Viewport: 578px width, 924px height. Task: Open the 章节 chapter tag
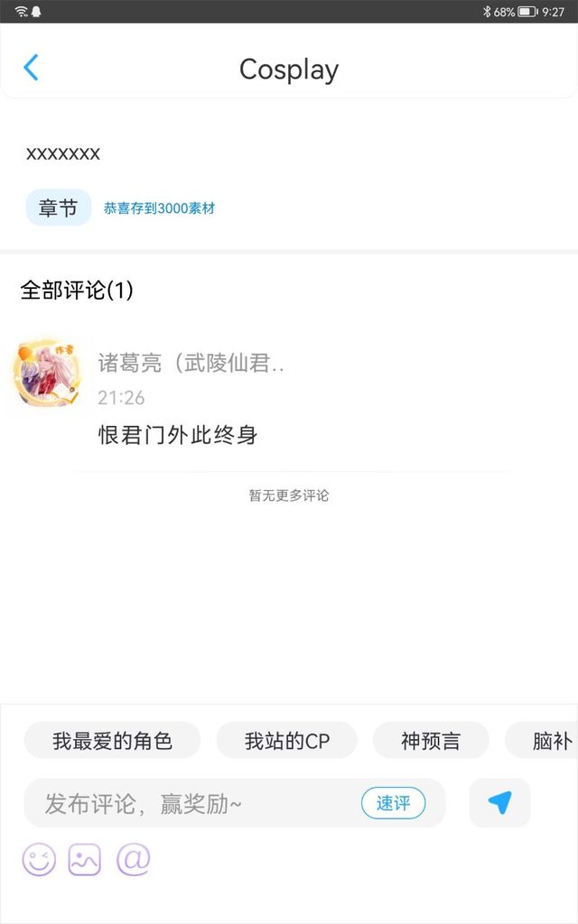point(58,208)
